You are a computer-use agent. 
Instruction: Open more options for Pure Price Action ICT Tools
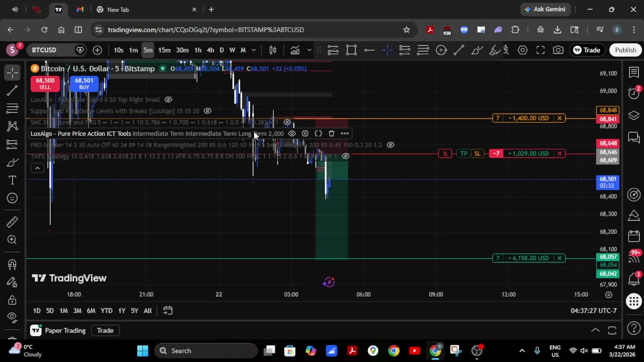(x=345, y=134)
